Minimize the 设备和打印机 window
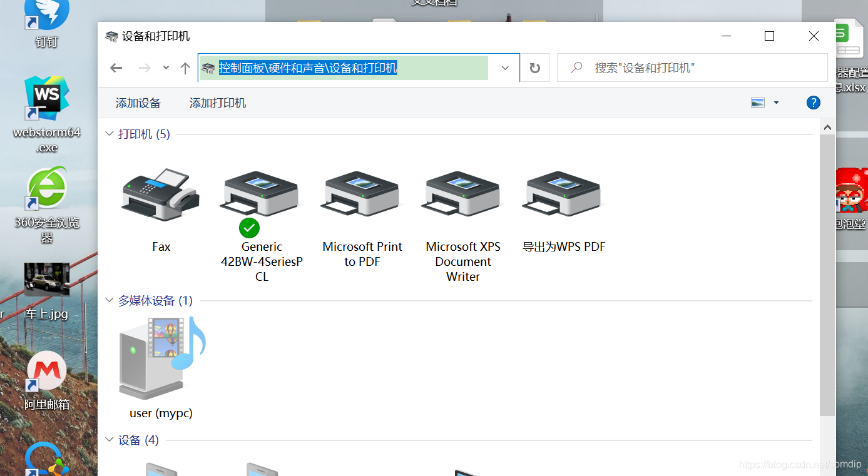 click(726, 36)
